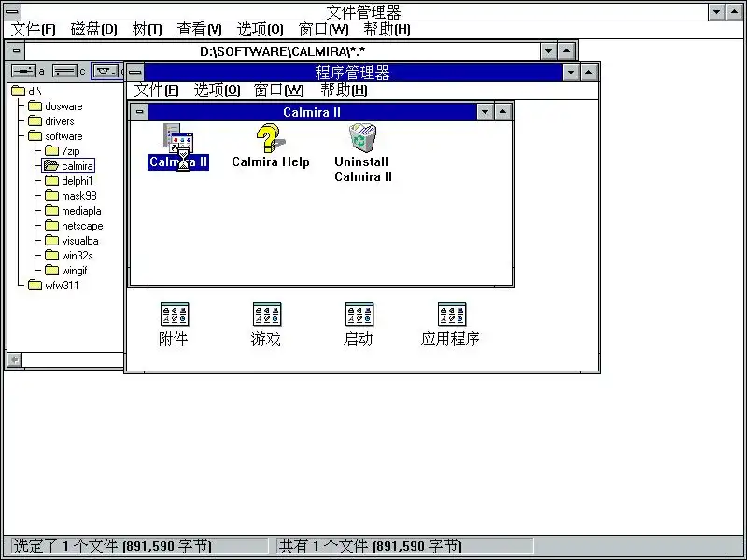Click the 选定了 1 个文件 status text
This screenshot has width=747, height=560.
(x=112, y=546)
